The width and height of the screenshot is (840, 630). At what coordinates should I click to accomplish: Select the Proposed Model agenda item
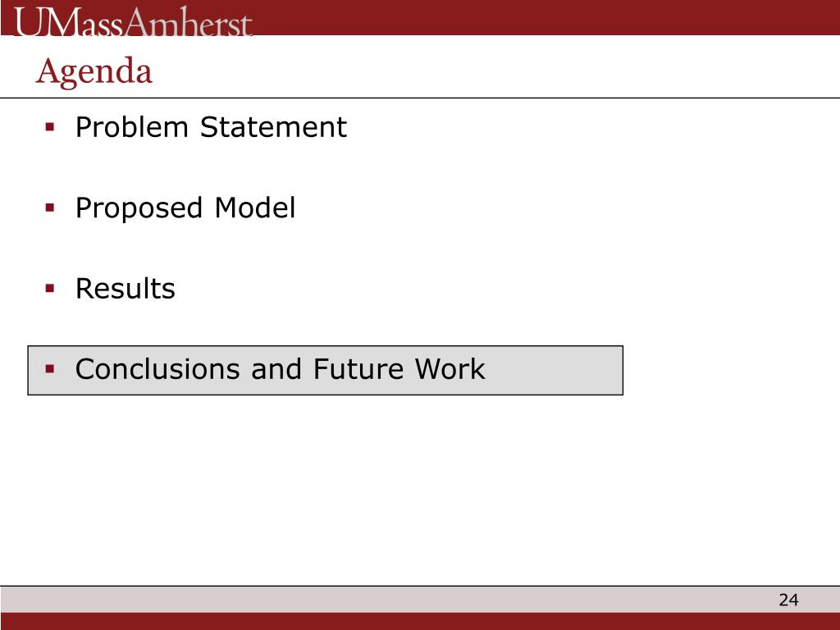(185, 208)
